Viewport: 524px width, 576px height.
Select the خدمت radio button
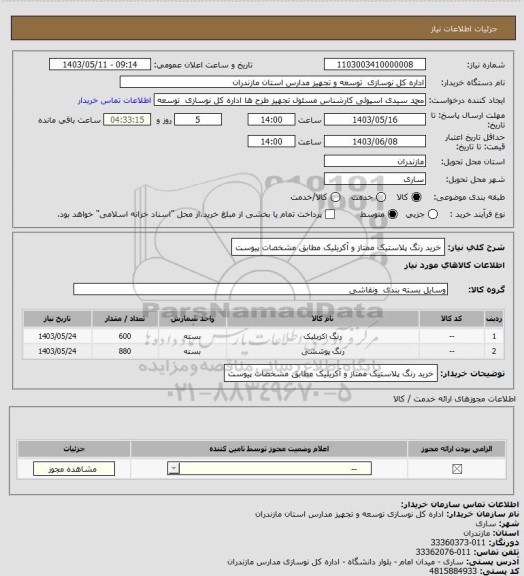381,197
